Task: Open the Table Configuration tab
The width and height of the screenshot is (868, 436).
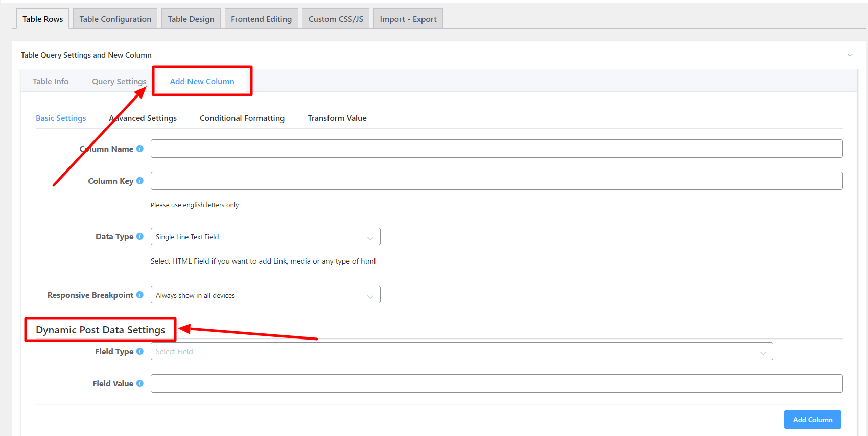Action: point(115,19)
